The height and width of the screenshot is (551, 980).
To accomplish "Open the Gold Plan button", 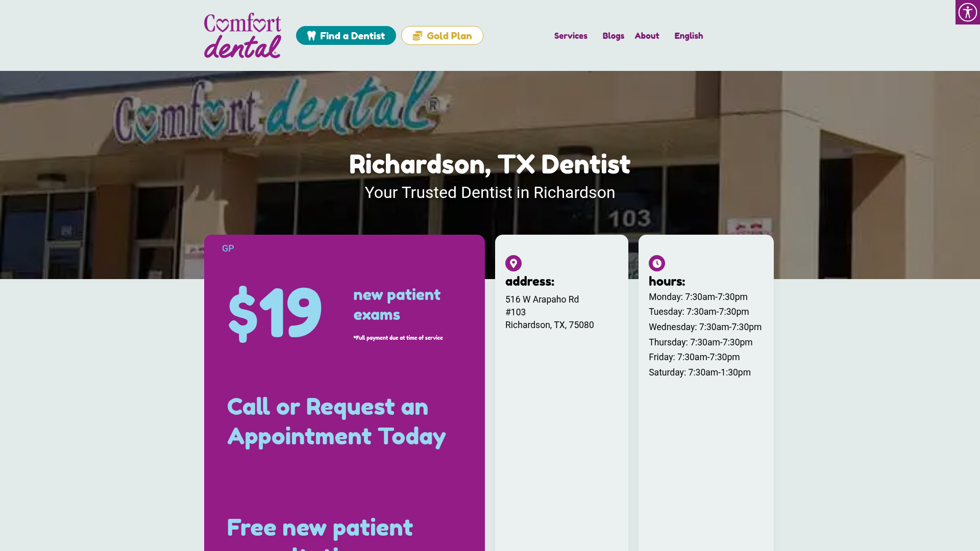I will pyautogui.click(x=442, y=36).
